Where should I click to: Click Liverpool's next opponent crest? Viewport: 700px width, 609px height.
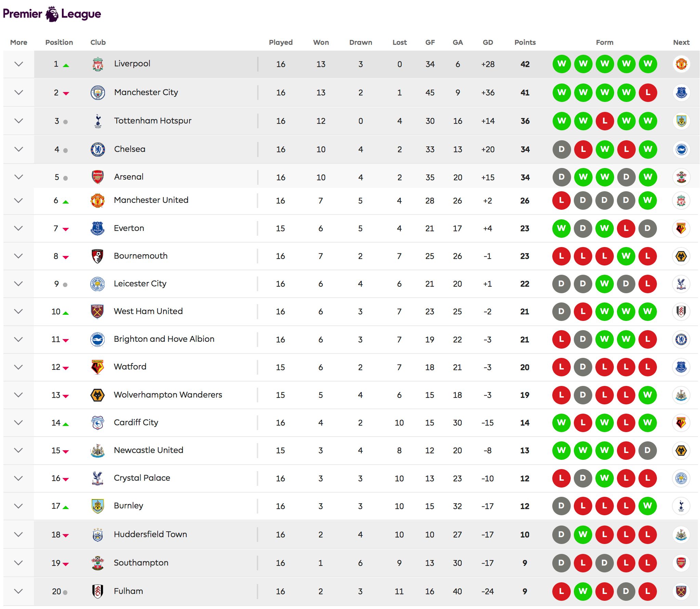pyautogui.click(x=681, y=64)
